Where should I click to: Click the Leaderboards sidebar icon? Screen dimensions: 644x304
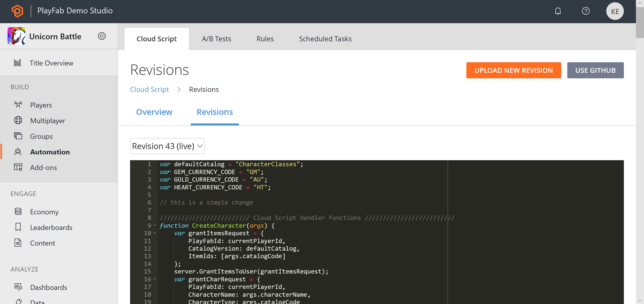(18, 227)
